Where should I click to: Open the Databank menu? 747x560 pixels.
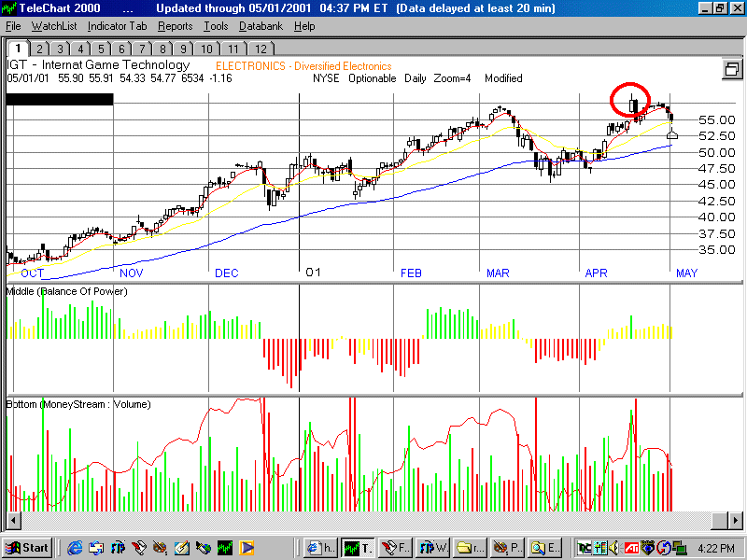pos(261,26)
